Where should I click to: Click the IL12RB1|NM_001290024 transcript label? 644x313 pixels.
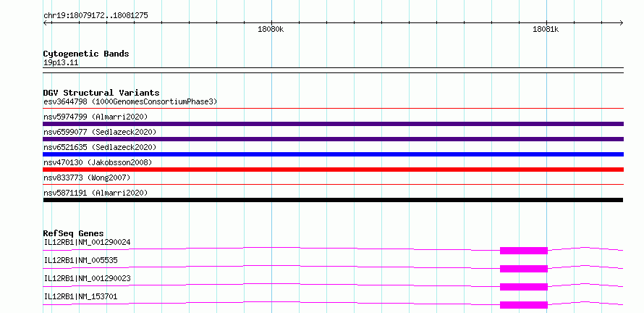click(87, 242)
